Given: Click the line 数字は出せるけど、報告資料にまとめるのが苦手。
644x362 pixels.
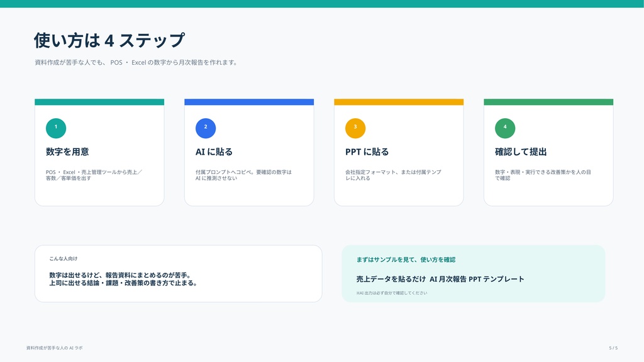Looking at the screenshot, I should click(x=120, y=275).
